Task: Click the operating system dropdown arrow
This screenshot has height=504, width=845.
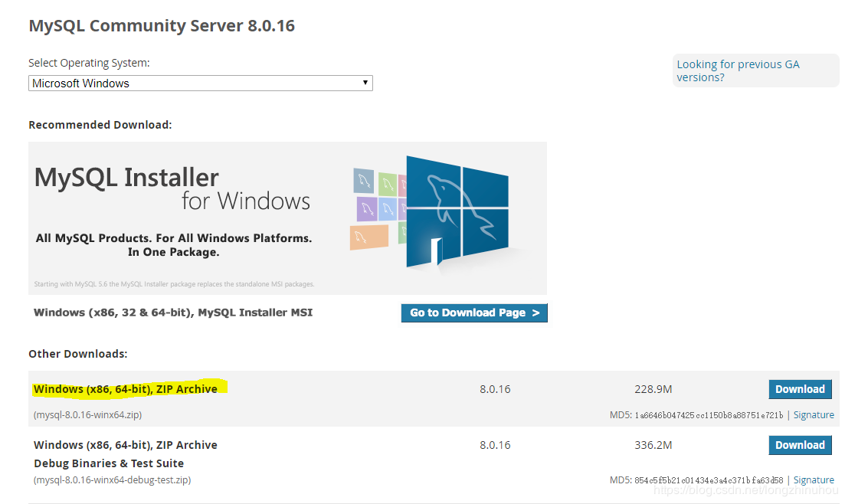Action: (365, 83)
